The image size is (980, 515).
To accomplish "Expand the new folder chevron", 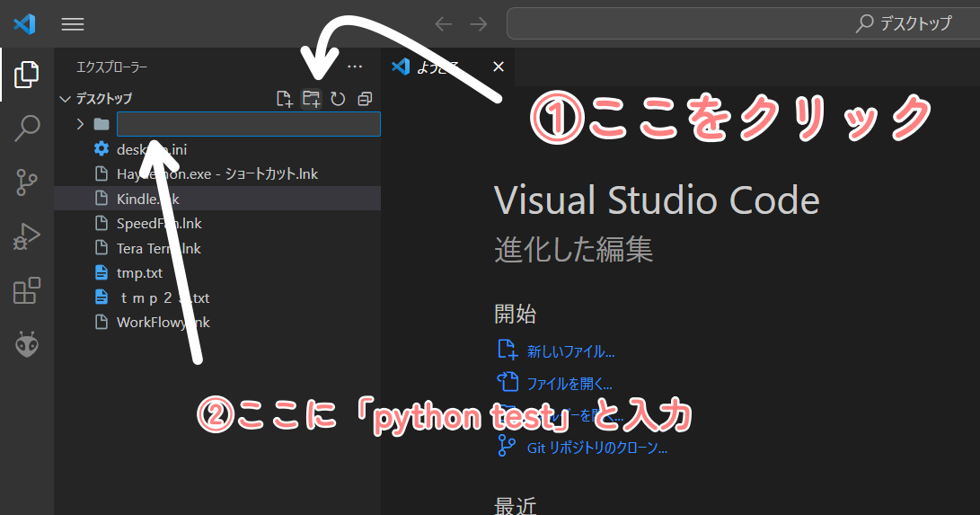I will pyautogui.click(x=80, y=124).
